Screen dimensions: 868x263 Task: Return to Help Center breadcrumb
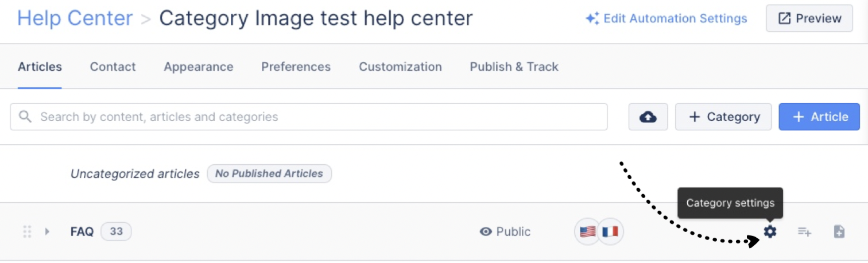point(75,18)
